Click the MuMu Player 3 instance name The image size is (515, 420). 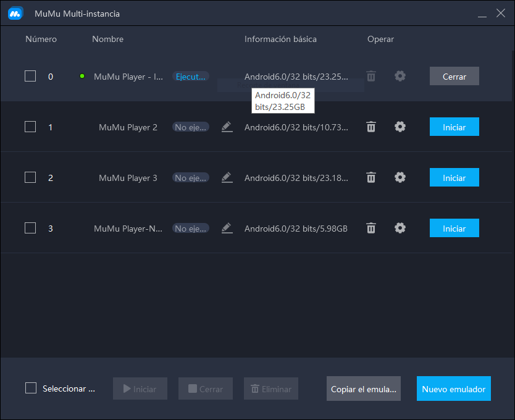click(128, 178)
